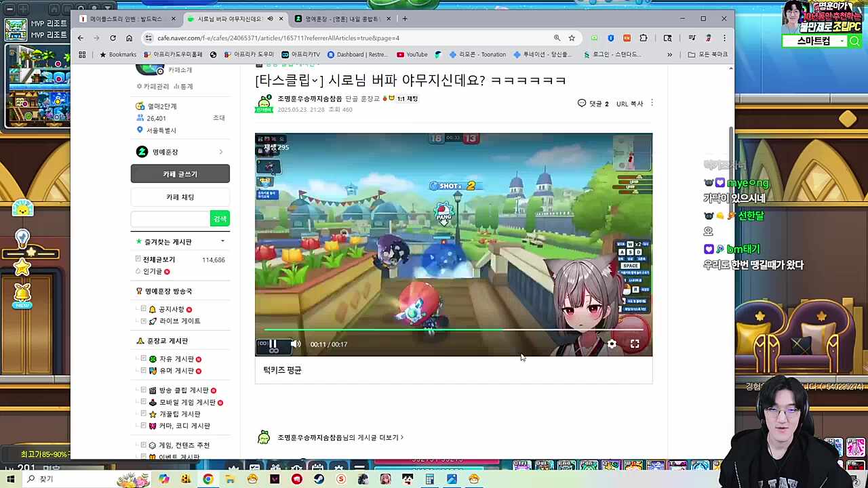Viewport: 868px width, 488px height.
Task: Open Copilot from the taskbar
Action: 163,479
